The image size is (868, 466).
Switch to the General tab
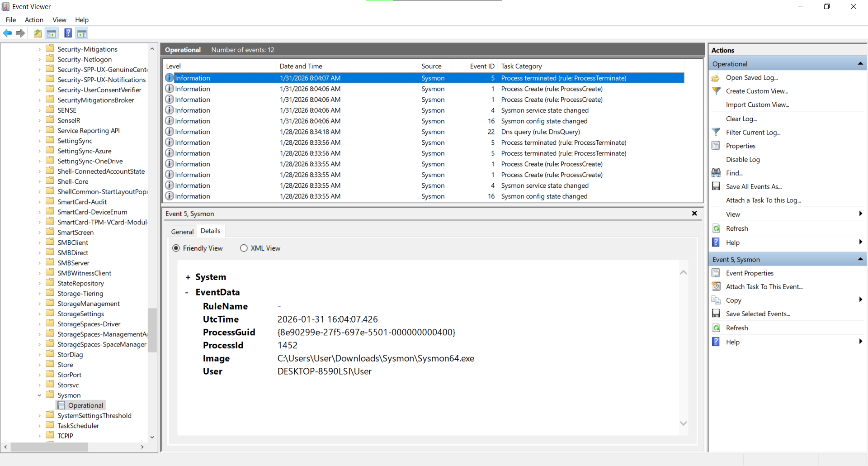pos(182,231)
